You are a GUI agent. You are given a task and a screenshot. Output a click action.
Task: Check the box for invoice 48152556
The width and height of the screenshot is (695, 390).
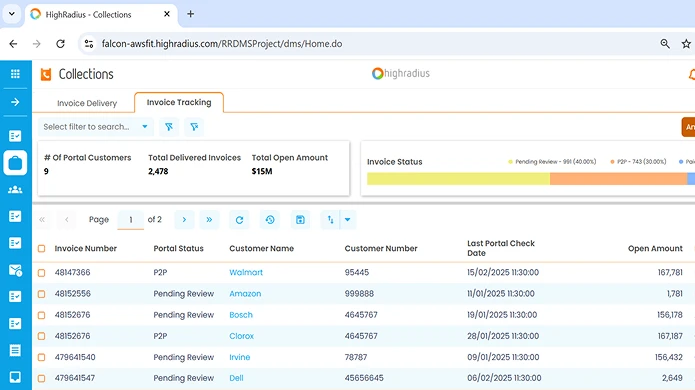point(41,294)
